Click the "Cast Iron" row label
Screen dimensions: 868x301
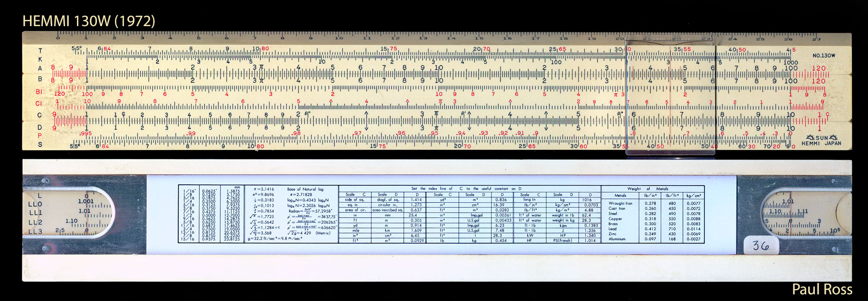tap(617, 208)
